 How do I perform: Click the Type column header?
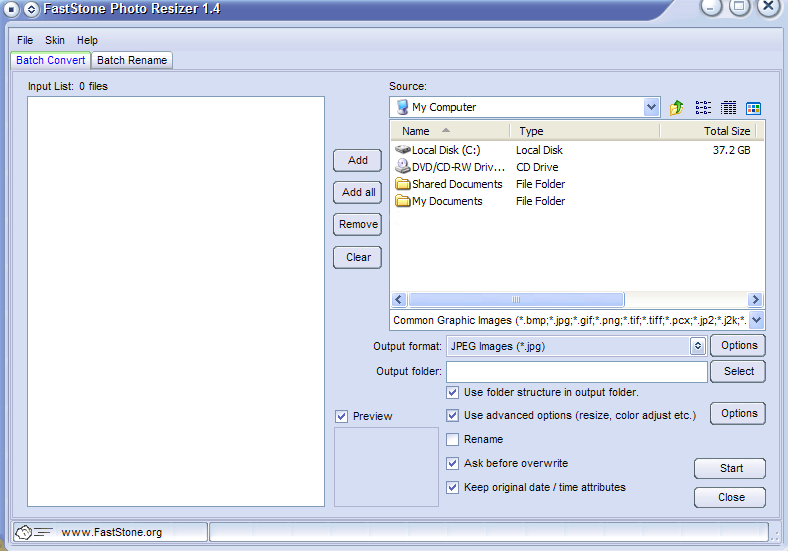585,131
